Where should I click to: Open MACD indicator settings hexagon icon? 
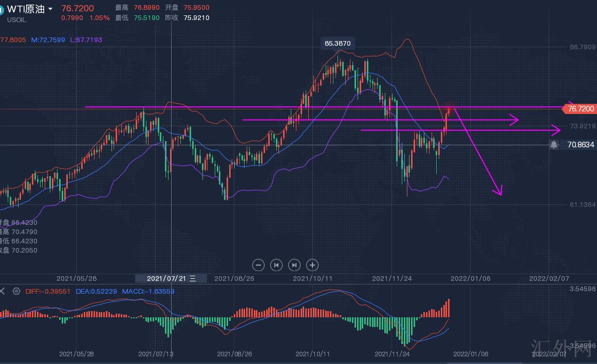[x=16, y=291]
